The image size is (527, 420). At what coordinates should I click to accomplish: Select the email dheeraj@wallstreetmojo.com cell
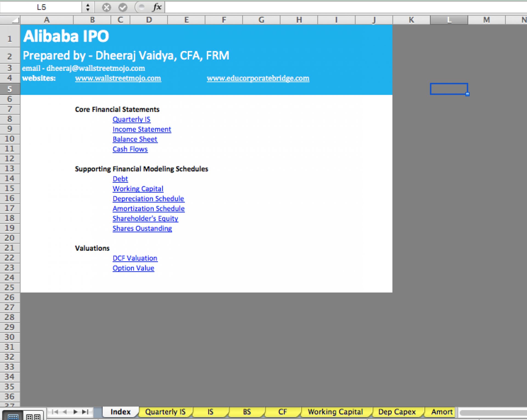pyautogui.click(x=83, y=68)
